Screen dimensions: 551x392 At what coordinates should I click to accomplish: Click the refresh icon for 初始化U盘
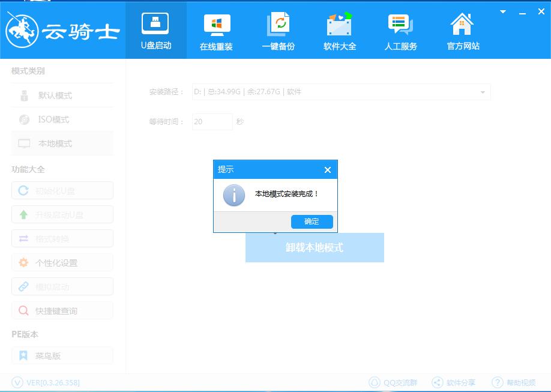(x=23, y=190)
